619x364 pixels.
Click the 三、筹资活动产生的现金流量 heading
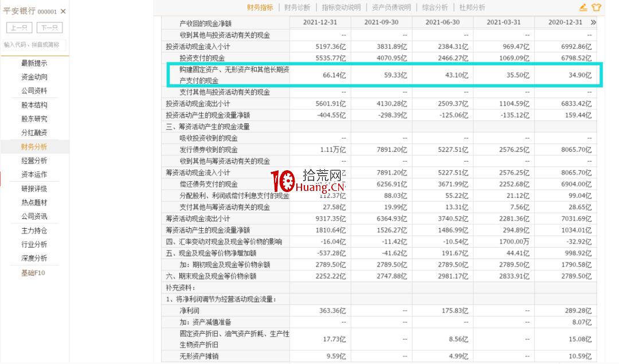(x=207, y=127)
